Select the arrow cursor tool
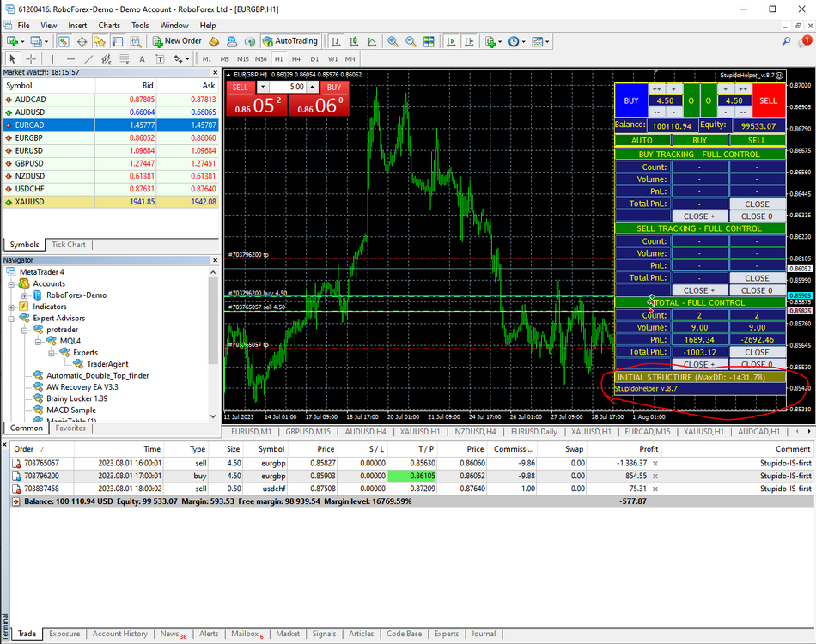This screenshot has height=644, width=816. click(x=13, y=58)
